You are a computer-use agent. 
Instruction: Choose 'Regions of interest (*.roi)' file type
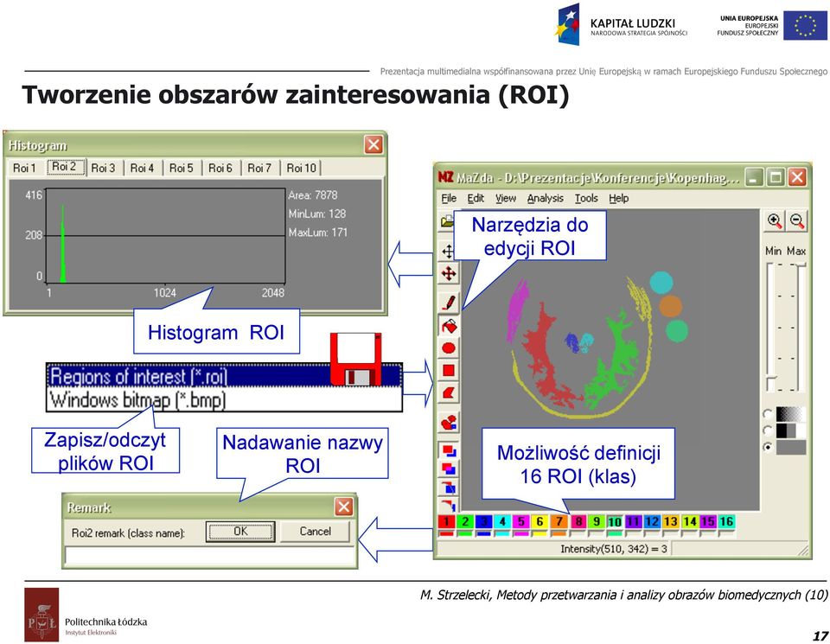point(224,376)
